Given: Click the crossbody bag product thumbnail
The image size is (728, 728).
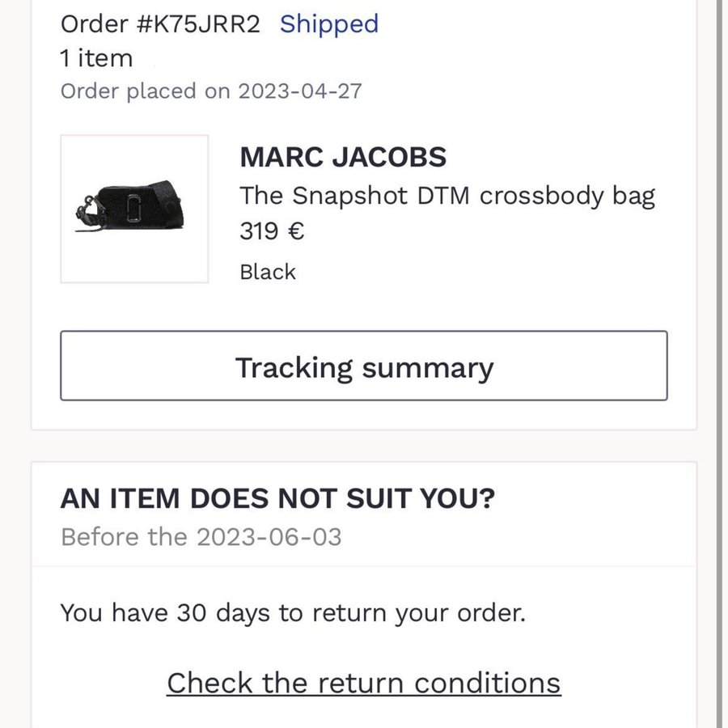Looking at the screenshot, I should 134,209.
